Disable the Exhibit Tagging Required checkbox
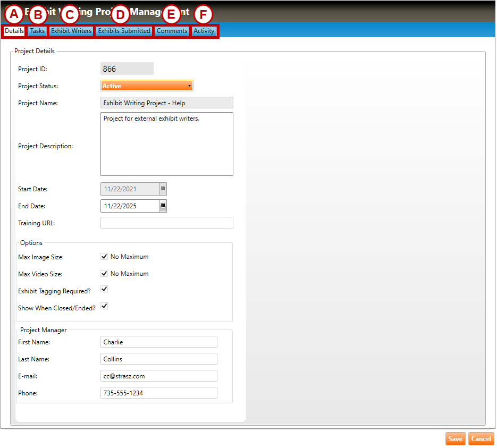Viewport: 497px width, 448px height. click(104, 289)
